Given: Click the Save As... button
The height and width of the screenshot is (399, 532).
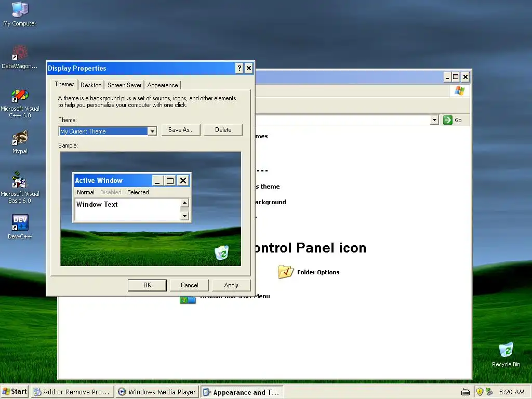Looking at the screenshot, I should tap(181, 130).
